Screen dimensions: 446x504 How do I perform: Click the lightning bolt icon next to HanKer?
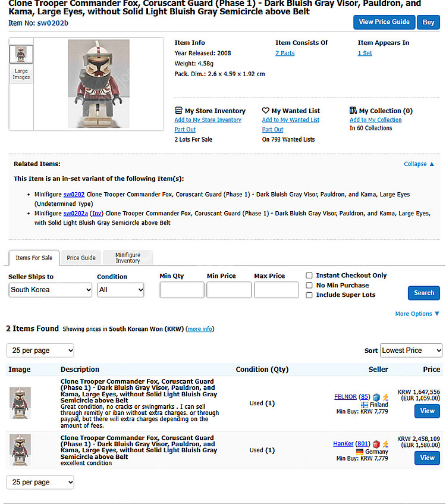385,444
